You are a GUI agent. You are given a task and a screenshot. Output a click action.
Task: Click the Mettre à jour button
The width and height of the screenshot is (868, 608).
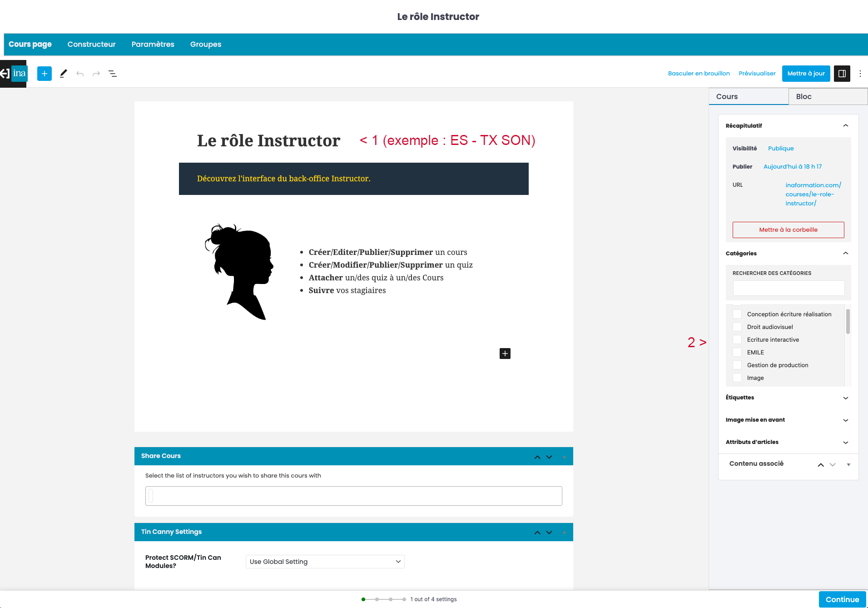coord(806,74)
